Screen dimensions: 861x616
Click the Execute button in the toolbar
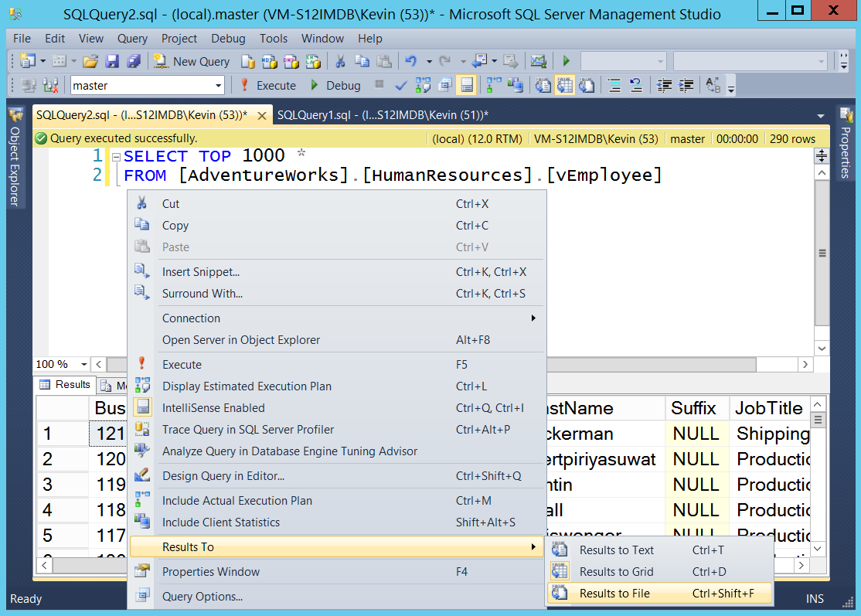pyautogui.click(x=268, y=86)
